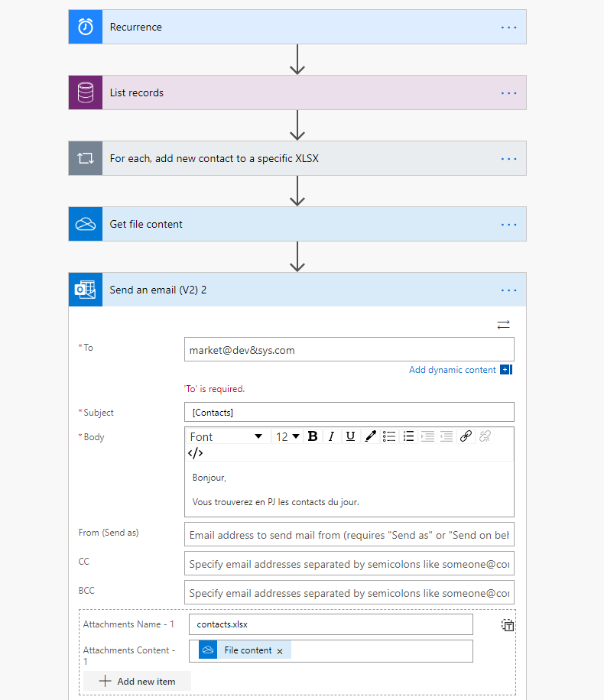Click the List records database icon

(85, 92)
